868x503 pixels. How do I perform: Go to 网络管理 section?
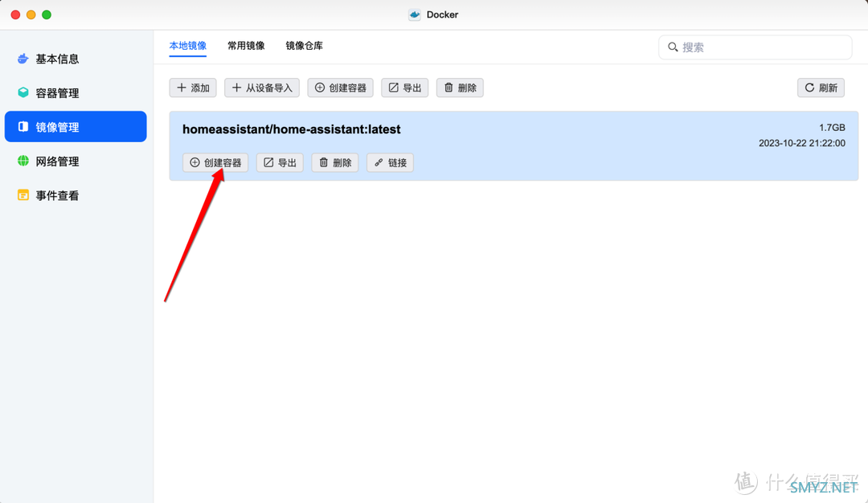pos(76,161)
